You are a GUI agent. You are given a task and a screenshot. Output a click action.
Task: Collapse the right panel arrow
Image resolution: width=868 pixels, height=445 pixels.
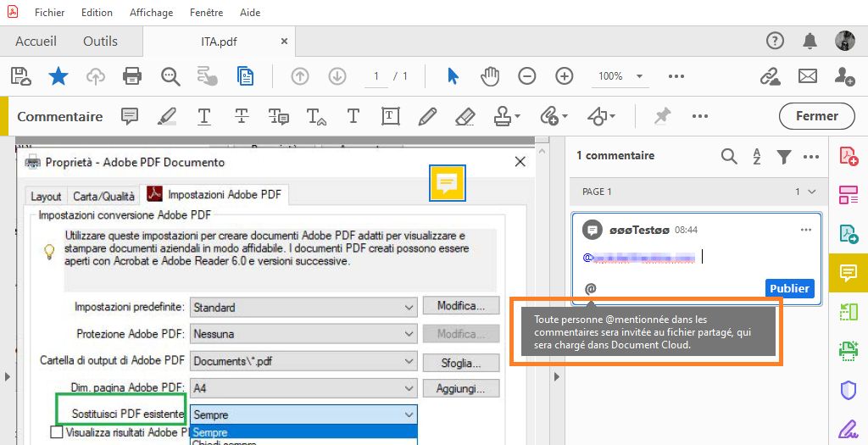(556, 376)
